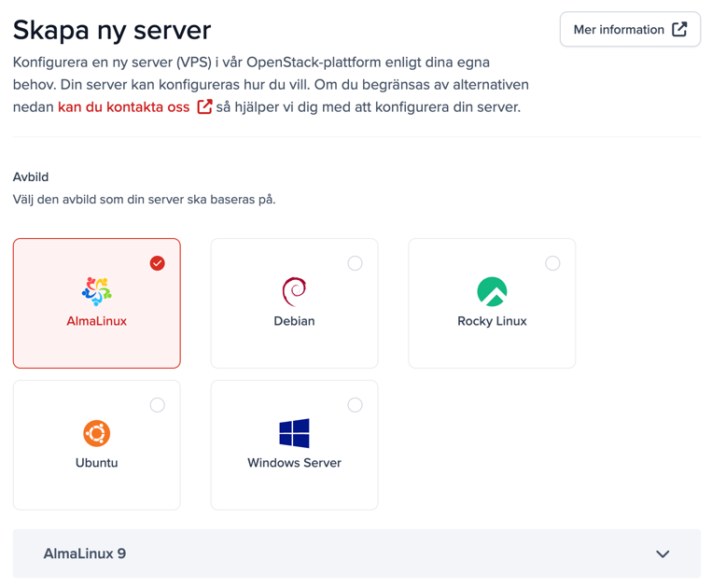Click the chevron arrow in version selector
Viewport: 712px width, 588px height.
tap(663, 553)
